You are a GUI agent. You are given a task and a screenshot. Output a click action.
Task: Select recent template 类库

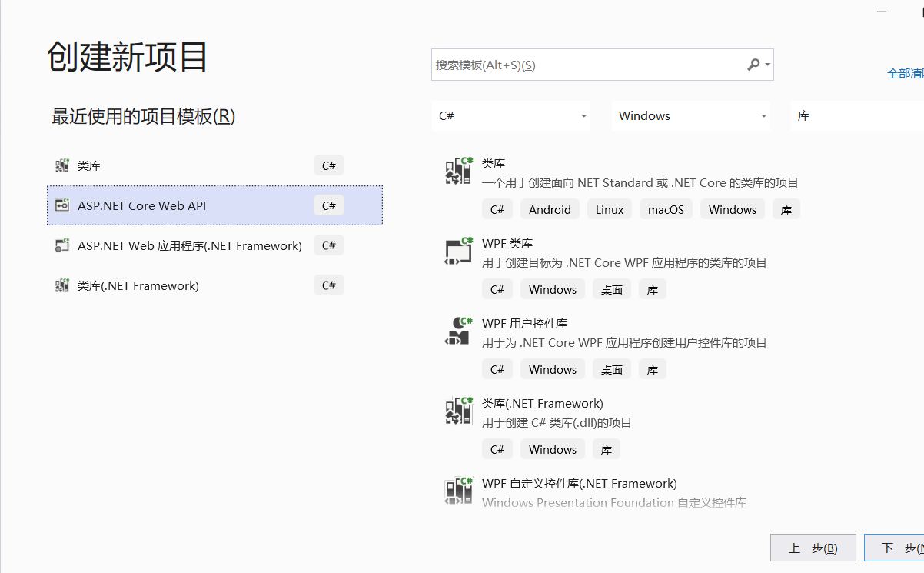pos(214,165)
